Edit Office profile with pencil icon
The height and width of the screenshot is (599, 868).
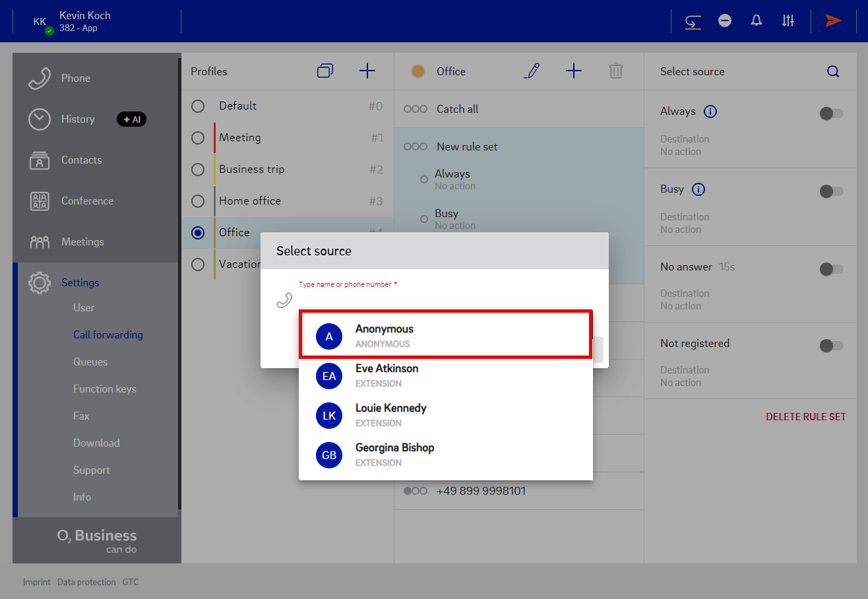click(x=532, y=71)
